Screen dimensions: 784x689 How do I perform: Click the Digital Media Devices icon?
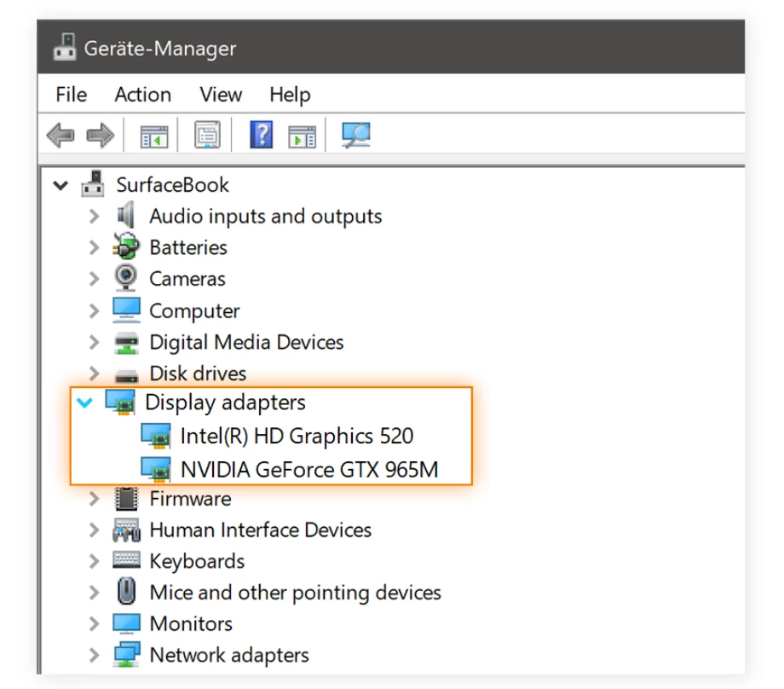126,342
